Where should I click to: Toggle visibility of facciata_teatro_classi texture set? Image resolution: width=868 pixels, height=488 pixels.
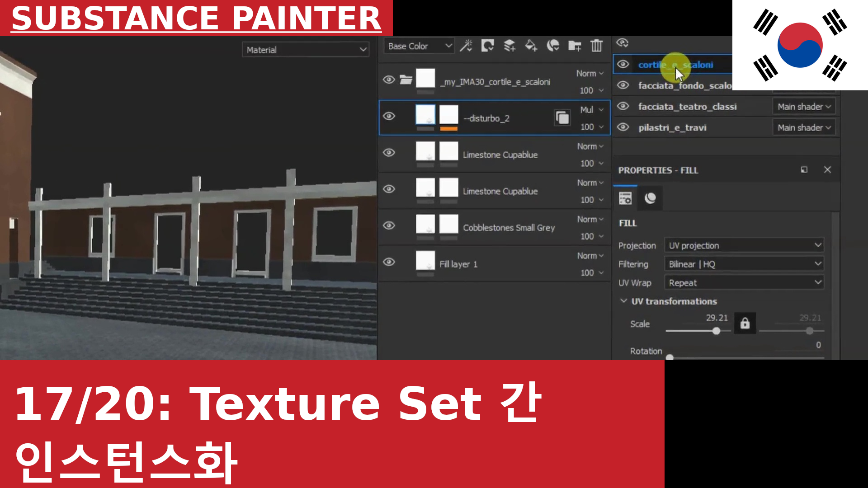pyautogui.click(x=623, y=106)
